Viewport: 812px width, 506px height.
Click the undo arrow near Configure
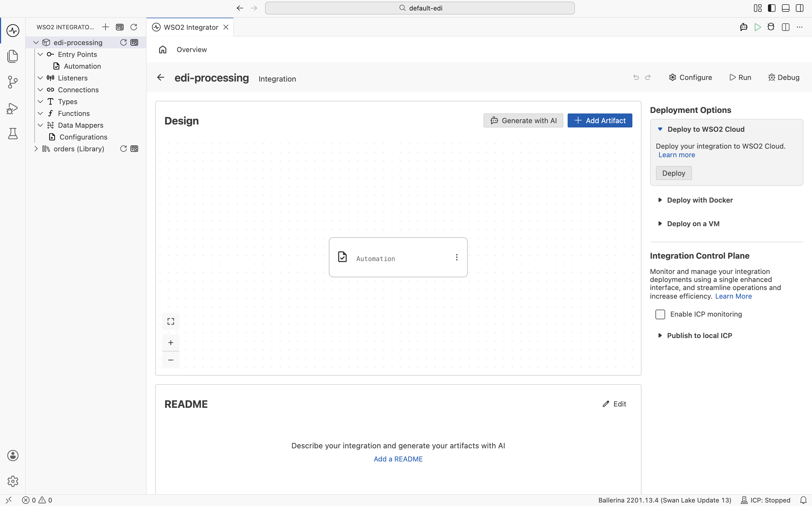636,77
